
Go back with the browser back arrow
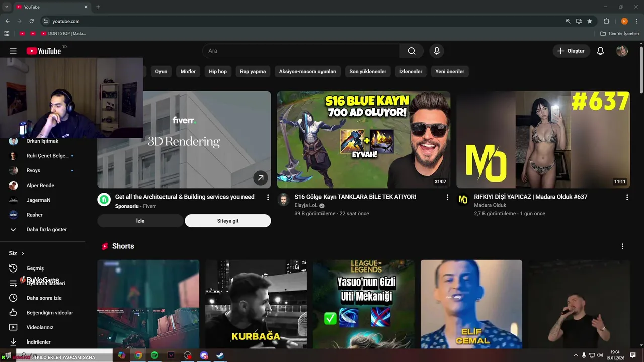(x=7, y=21)
